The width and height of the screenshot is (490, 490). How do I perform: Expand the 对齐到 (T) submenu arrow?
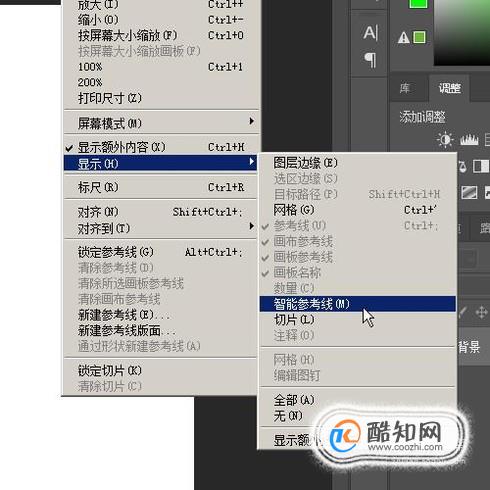coord(252,226)
